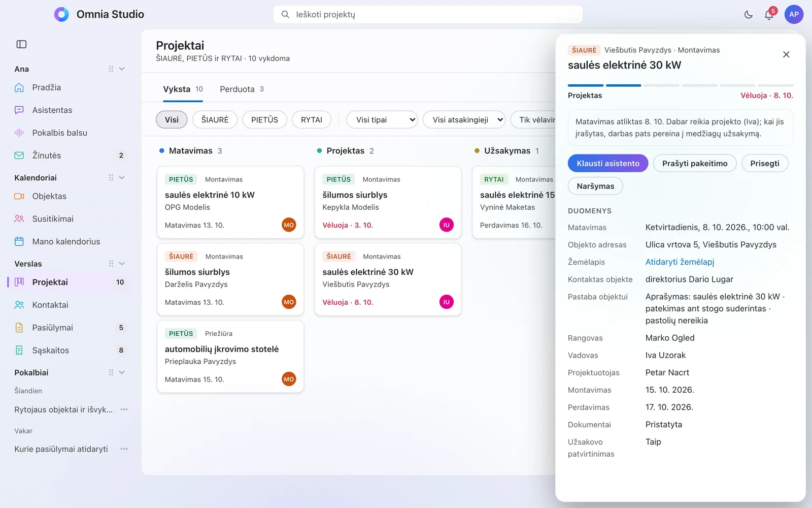Open Asistentas chat icon
Viewport: 812px width, 508px height.
[19, 110]
